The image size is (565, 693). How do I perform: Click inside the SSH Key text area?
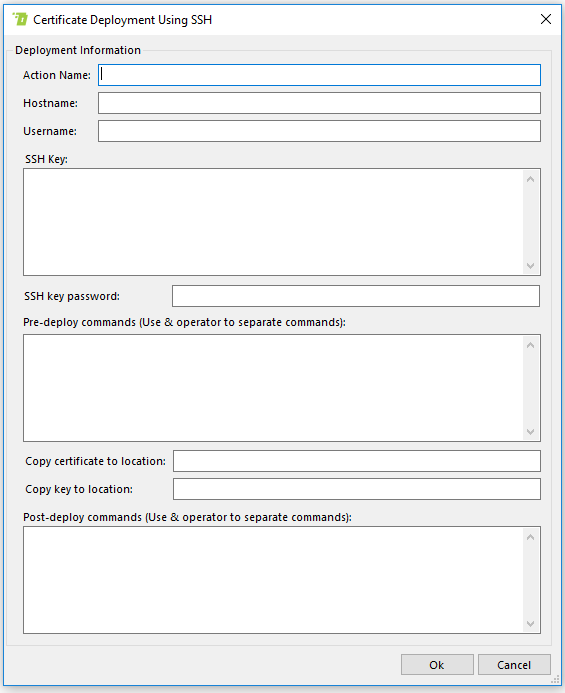(273, 222)
